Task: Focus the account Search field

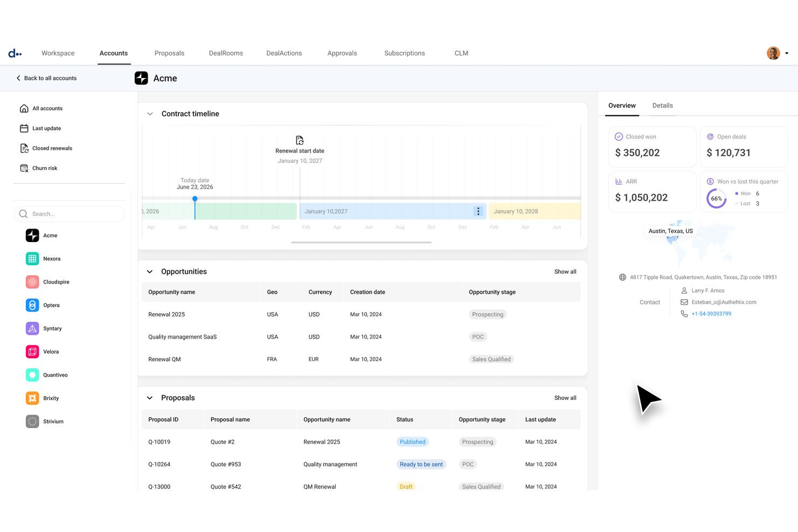Action: click(x=69, y=214)
